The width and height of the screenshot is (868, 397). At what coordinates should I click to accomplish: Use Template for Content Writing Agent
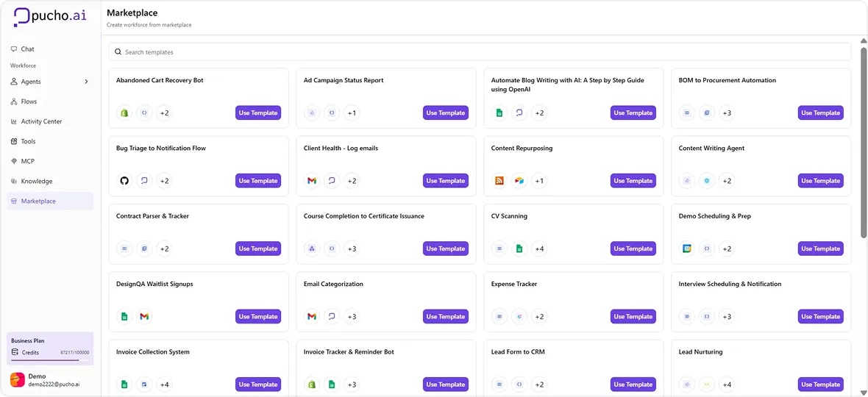[820, 181]
